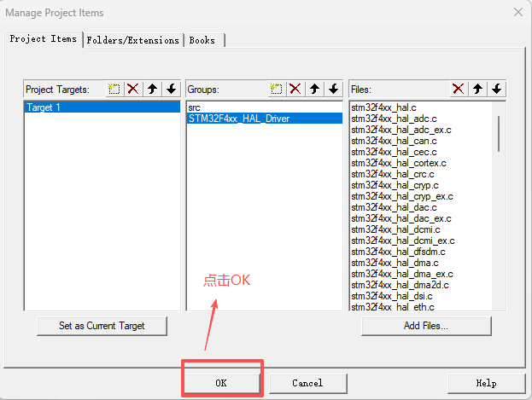
Task: Move project target up arrow
Action: pyautogui.click(x=153, y=89)
